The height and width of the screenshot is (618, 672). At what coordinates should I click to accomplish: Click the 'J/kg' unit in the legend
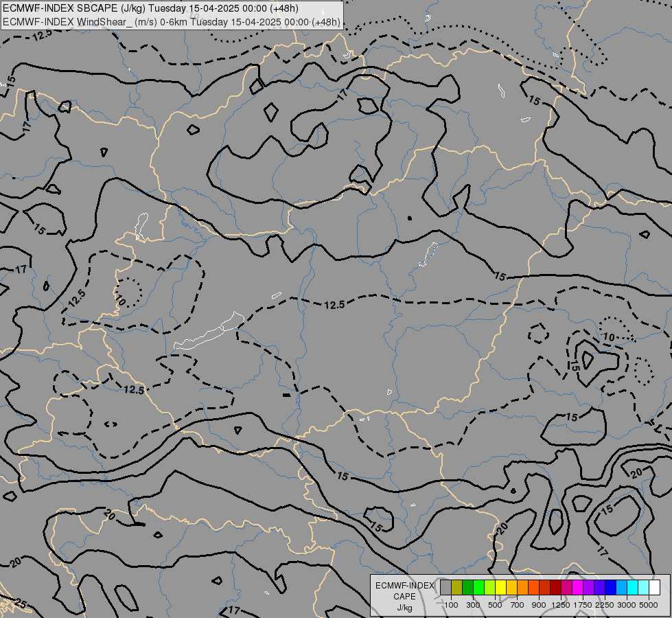click(x=404, y=608)
